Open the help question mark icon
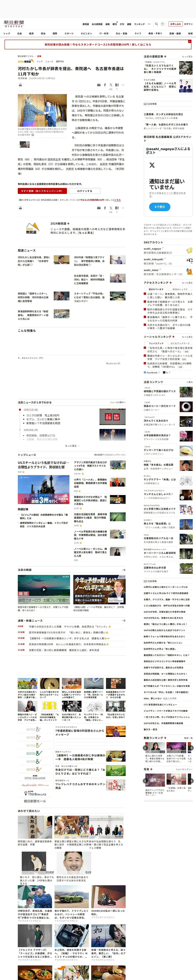196x980 pixels. 163,24
